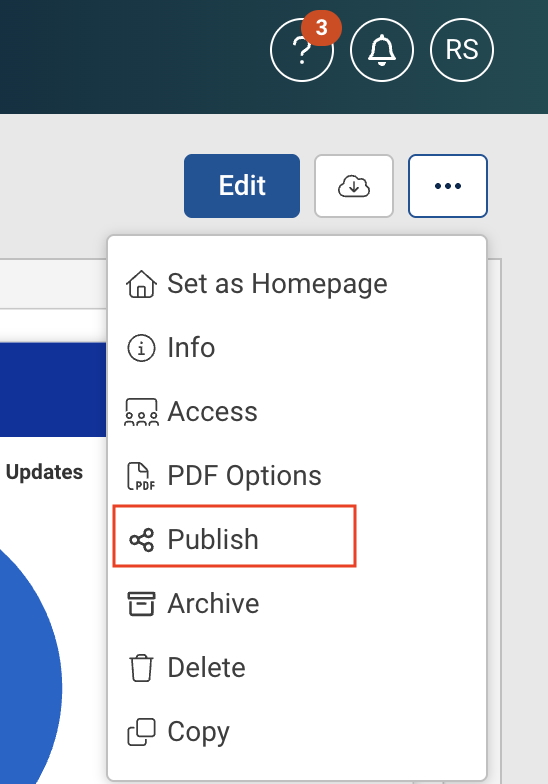Open the help question mark icon
This screenshot has height=784, width=548.
302,50
